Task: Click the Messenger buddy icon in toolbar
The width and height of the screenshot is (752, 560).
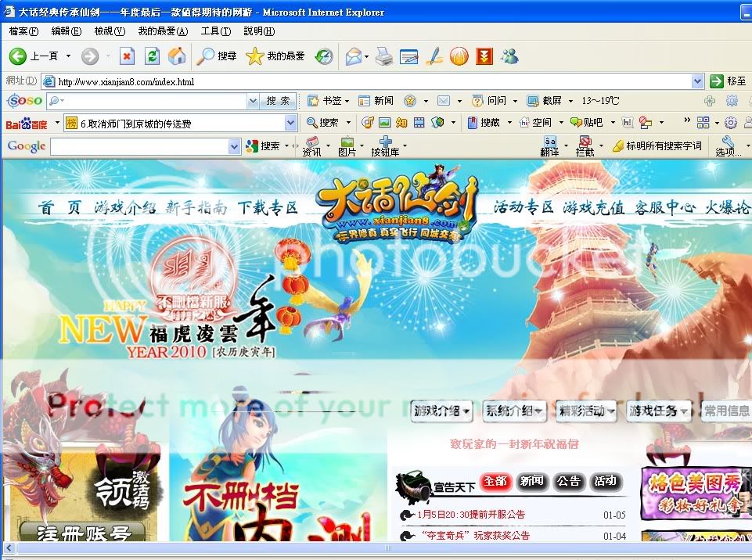Action: click(x=509, y=56)
